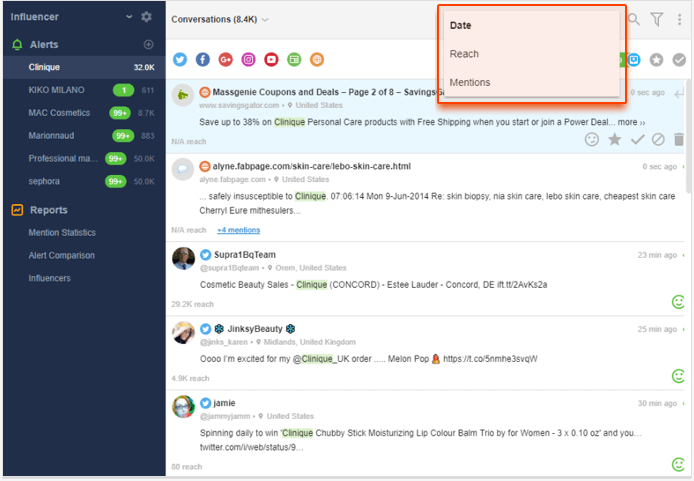This screenshot has width=694, height=481.
Task: Click the Alerts section heading
Action: pyautogui.click(x=44, y=45)
